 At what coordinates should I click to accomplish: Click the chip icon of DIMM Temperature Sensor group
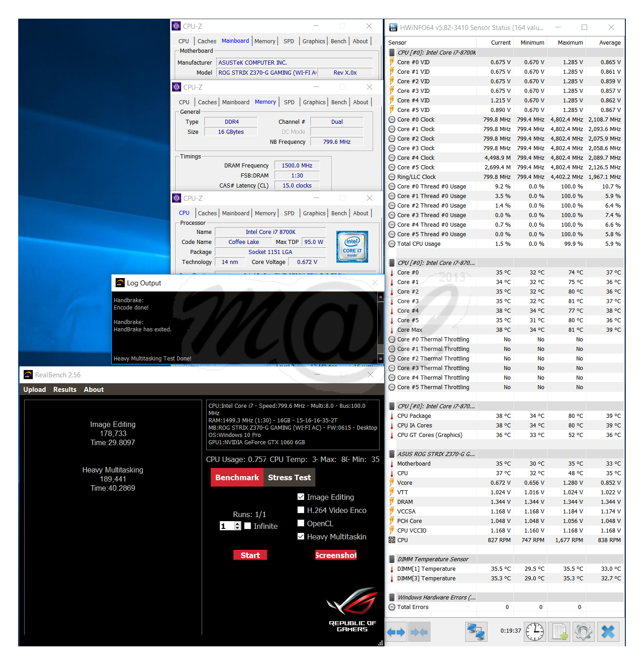(392, 559)
